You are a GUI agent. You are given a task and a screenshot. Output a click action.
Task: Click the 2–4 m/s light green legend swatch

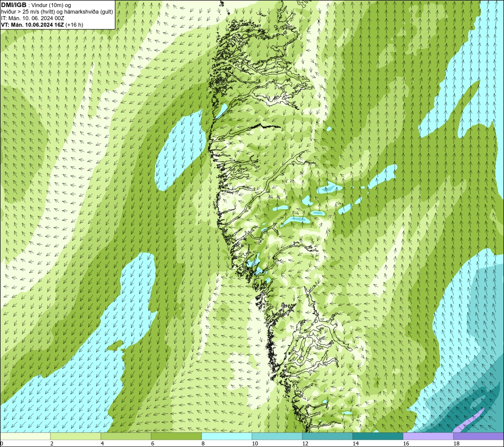point(76,436)
